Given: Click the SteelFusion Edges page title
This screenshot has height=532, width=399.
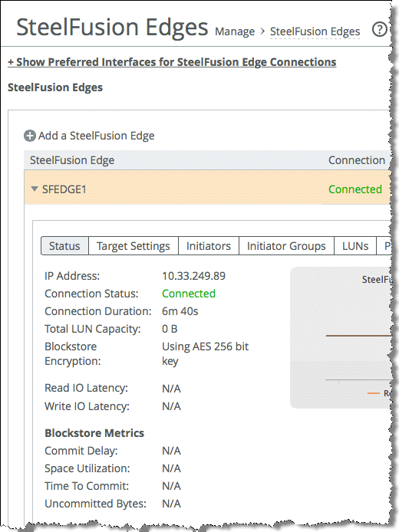Looking at the screenshot, I should point(112,27).
